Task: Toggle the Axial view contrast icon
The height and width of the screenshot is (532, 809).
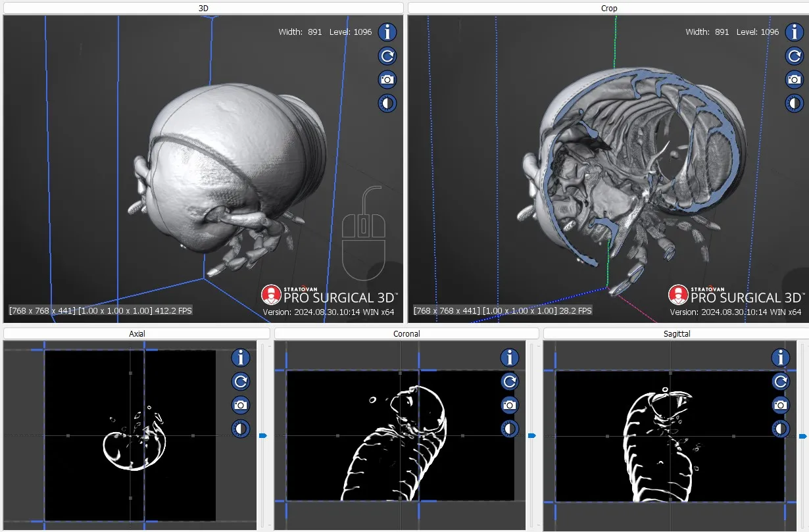Action: [x=241, y=429]
